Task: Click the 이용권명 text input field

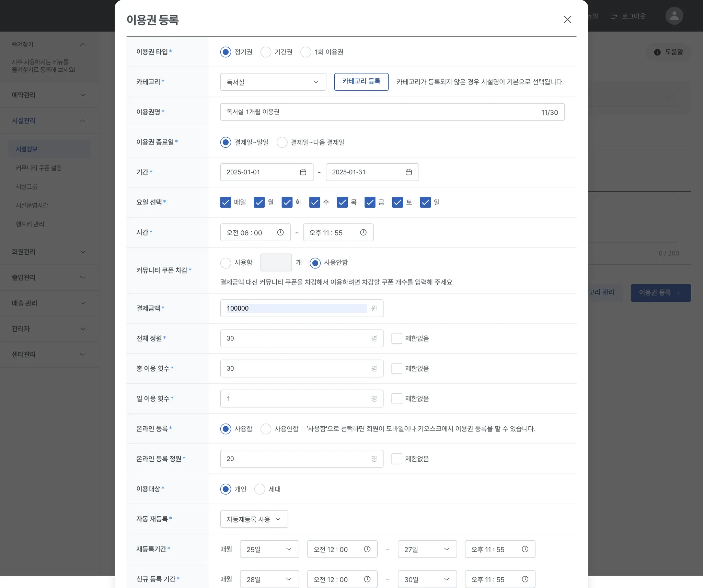Action: (378, 112)
